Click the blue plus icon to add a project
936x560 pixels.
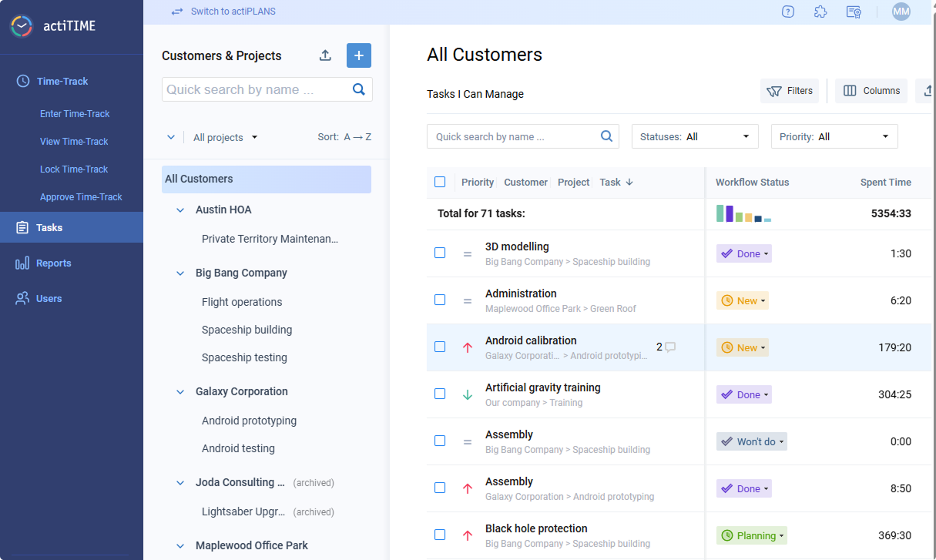[x=358, y=55]
